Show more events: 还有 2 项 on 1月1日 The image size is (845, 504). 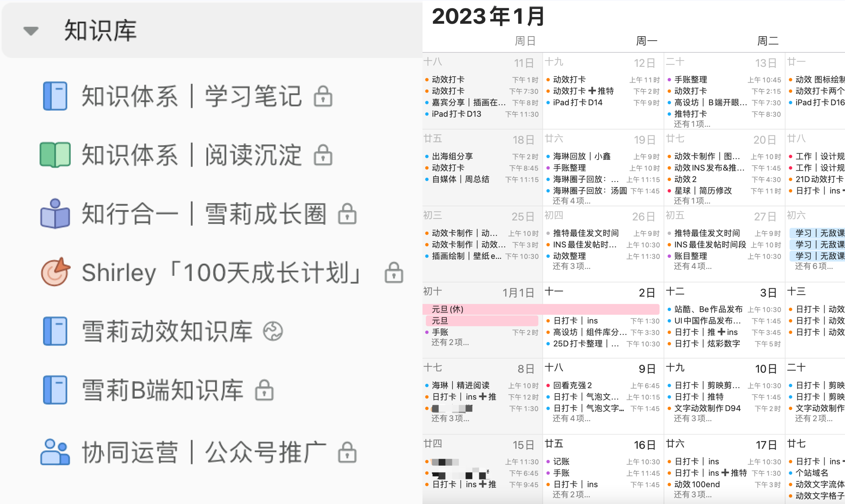point(450,342)
